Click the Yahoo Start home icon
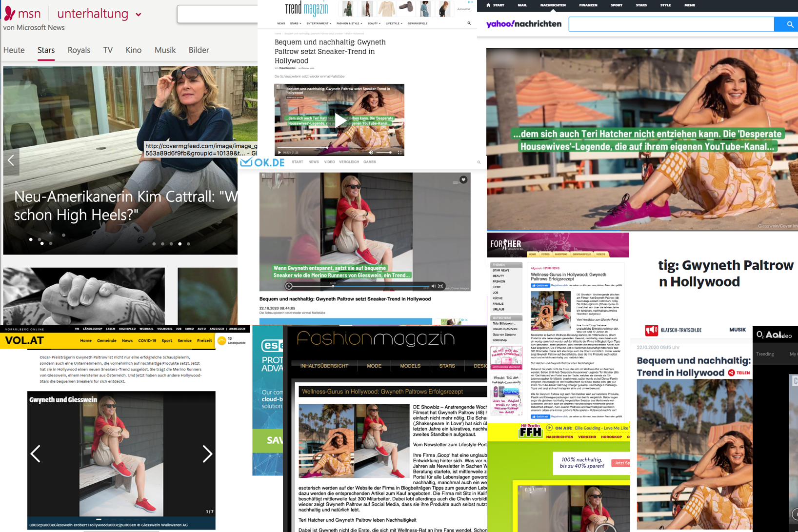The image size is (798, 532). tap(489, 5)
